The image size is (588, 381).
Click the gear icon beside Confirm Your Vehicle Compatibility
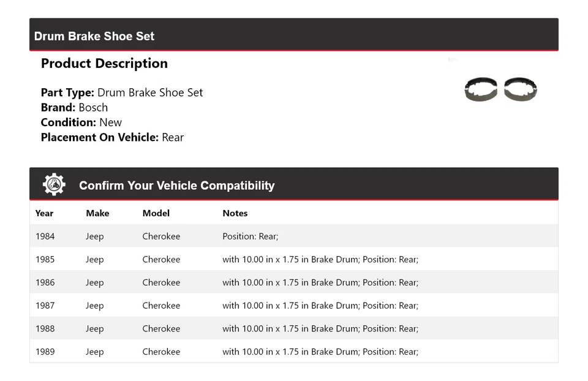point(54,184)
